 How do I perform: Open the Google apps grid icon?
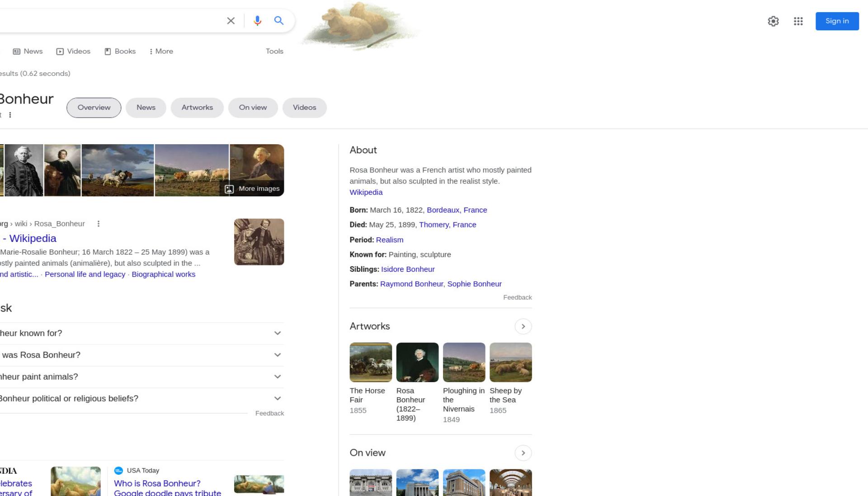point(798,21)
